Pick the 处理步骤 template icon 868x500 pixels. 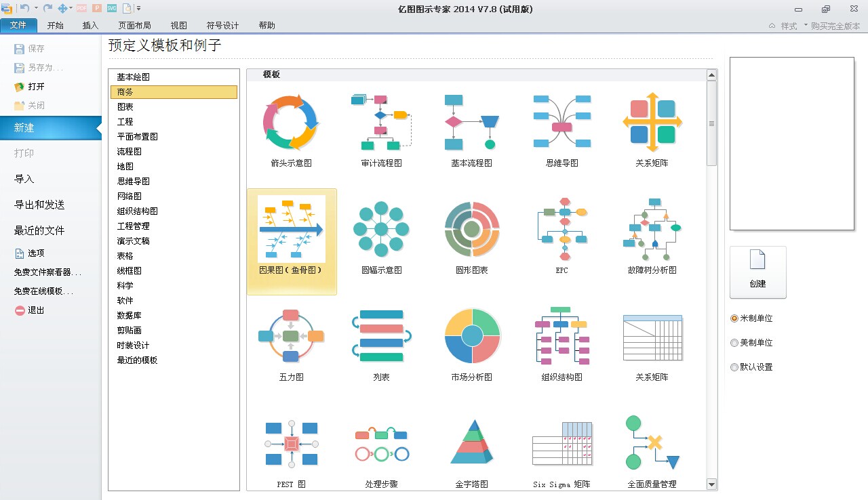381,443
